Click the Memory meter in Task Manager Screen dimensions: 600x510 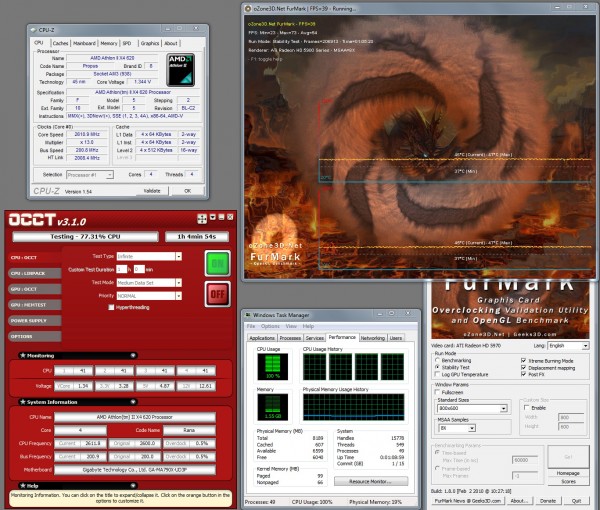pos(272,407)
